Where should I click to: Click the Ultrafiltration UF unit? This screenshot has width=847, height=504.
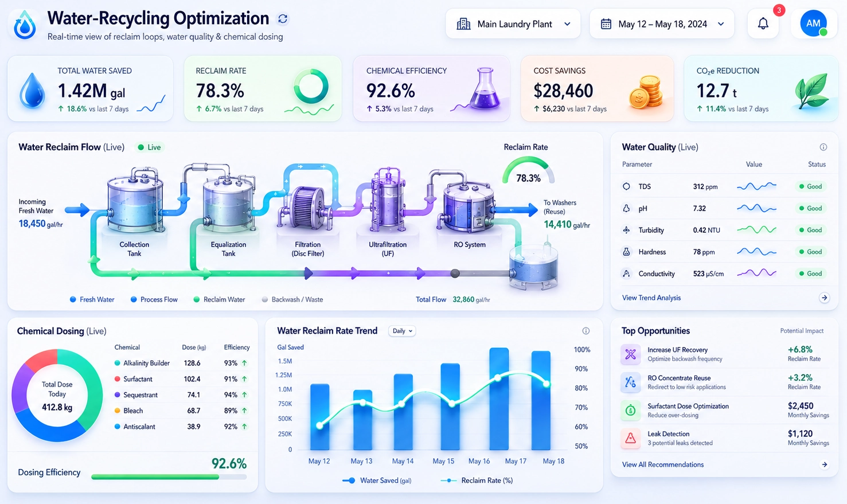tap(388, 201)
